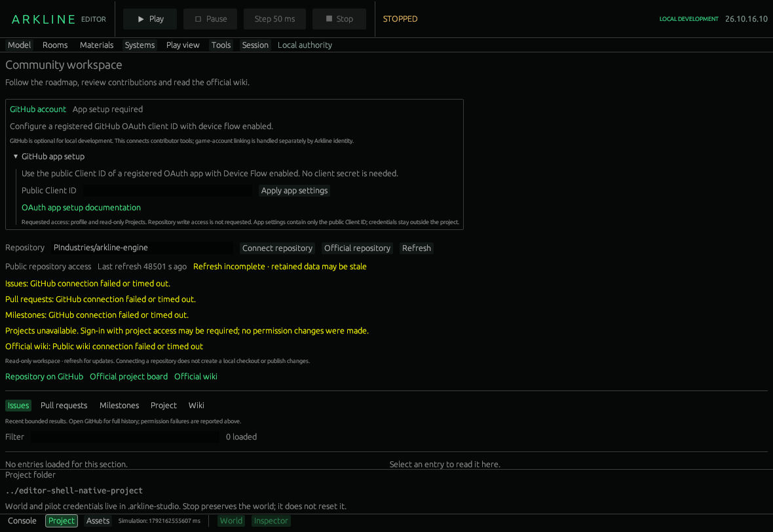
Task: Open OAuth app setup documentation link
Action: (x=81, y=208)
